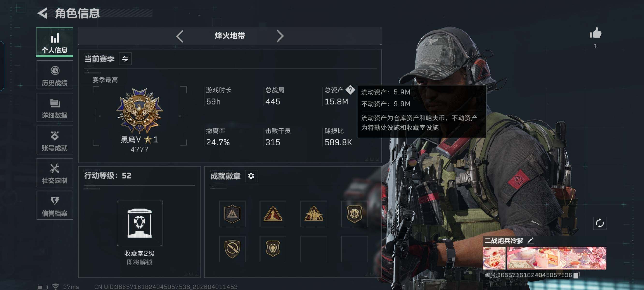Click the 收藏室2级 showcase icon

click(139, 223)
